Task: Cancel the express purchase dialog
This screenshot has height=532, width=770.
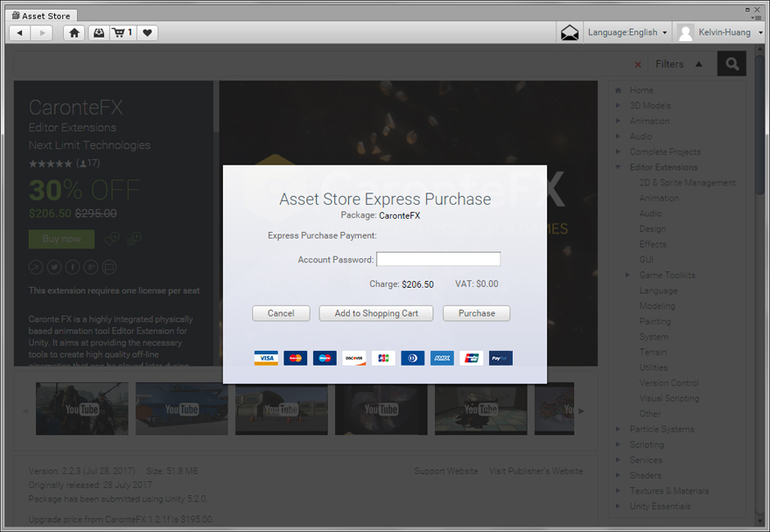Action: coord(281,313)
